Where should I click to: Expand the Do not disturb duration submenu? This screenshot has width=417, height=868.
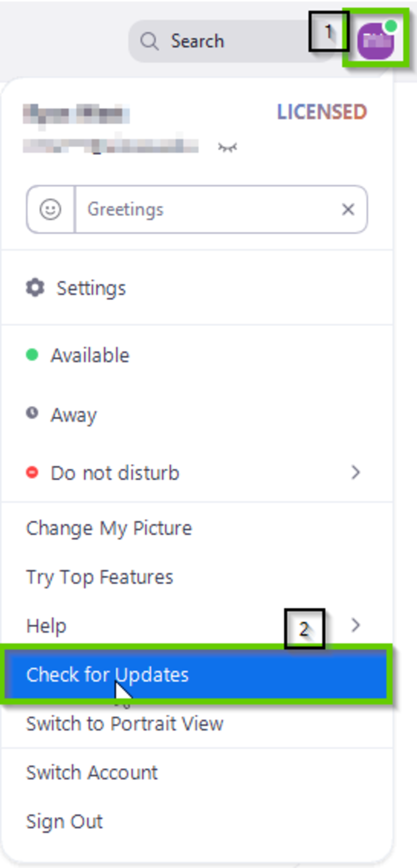356,472
